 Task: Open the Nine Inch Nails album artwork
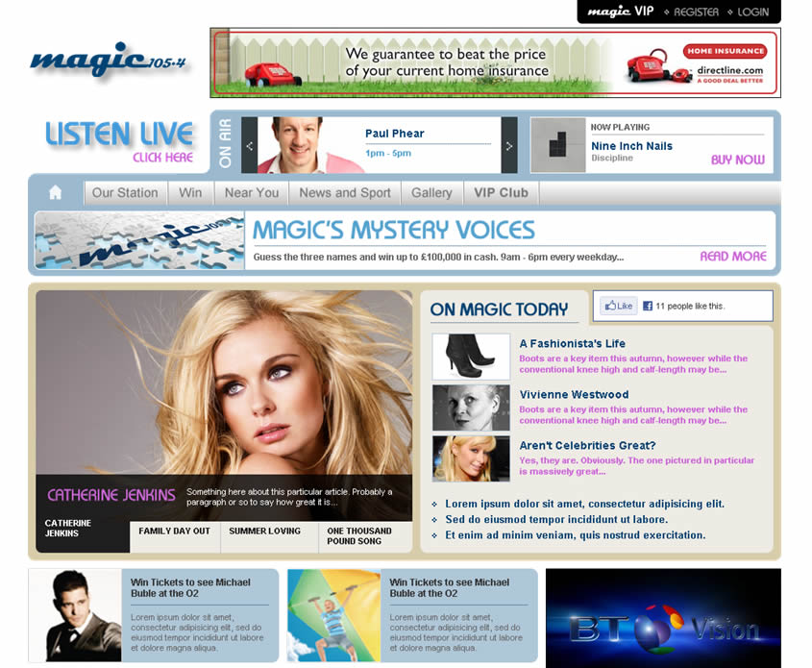pyautogui.click(x=557, y=145)
